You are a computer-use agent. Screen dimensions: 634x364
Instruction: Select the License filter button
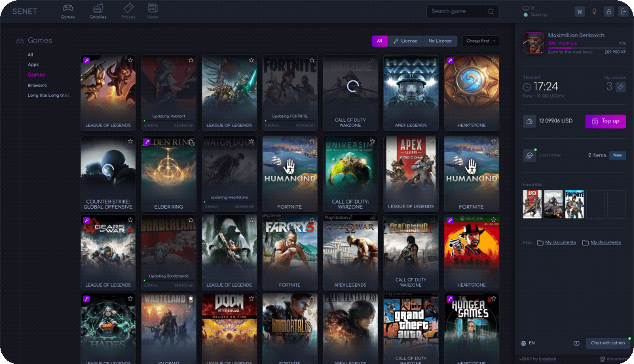click(405, 41)
